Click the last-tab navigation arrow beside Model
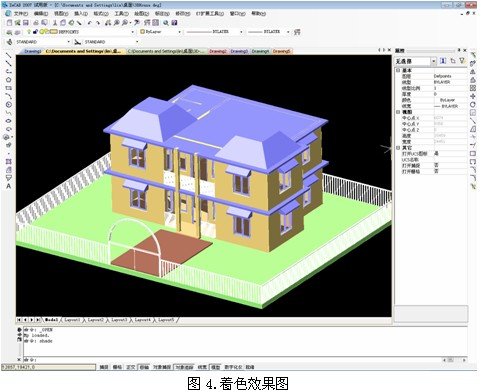This screenshot has height=392, width=492. coord(38,320)
